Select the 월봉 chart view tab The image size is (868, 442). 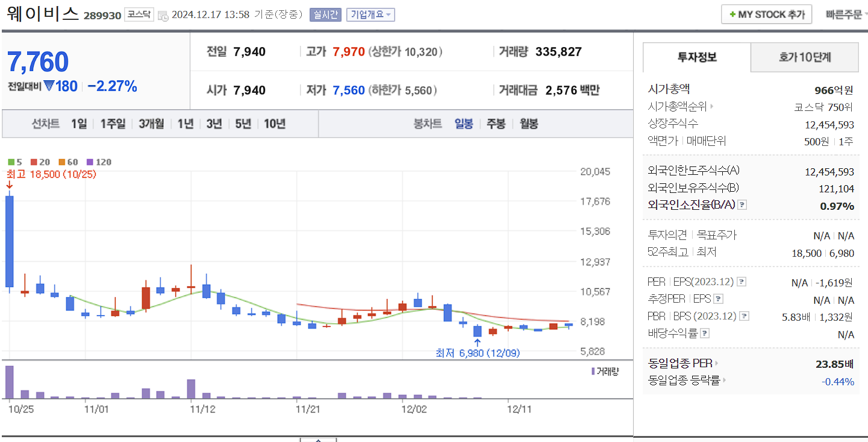pyautogui.click(x=528, y=124)
